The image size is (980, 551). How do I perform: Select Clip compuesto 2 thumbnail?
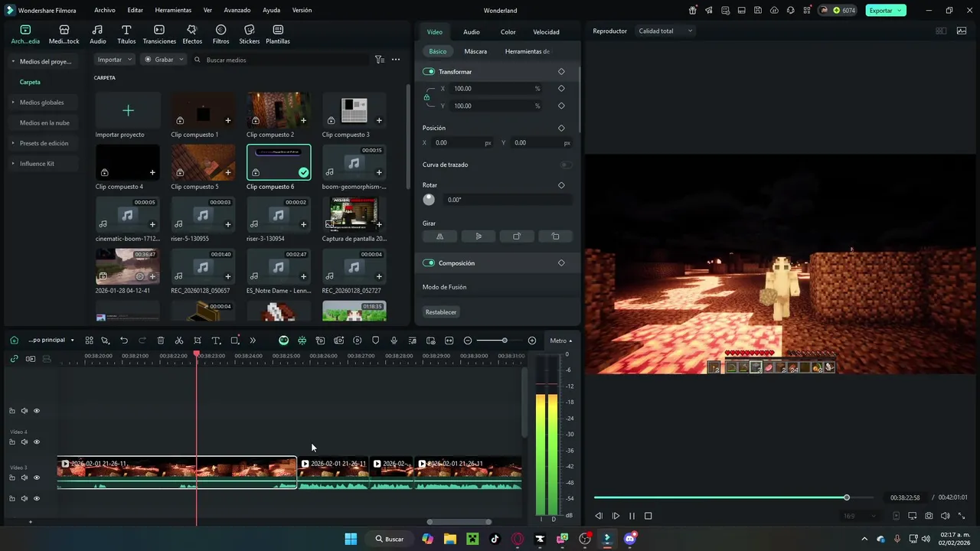click(x=279, y=109)
